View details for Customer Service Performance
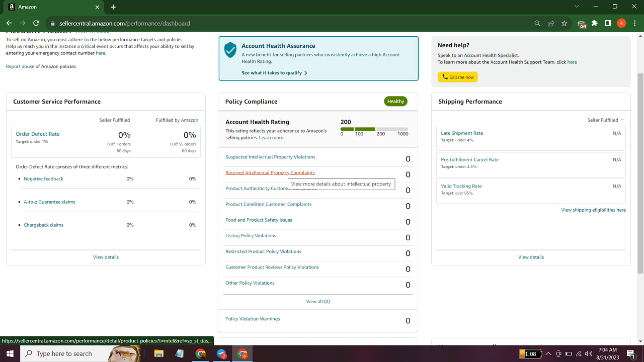644x362 pixels. 106,257
